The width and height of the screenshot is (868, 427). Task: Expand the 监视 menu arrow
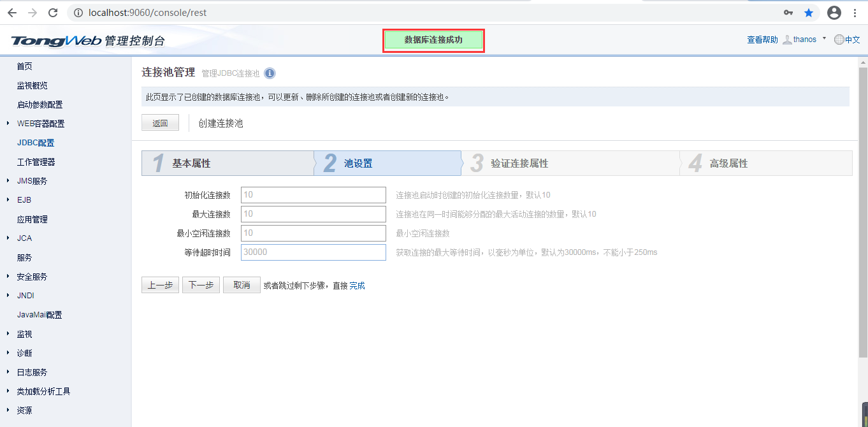tap(8, 334)
